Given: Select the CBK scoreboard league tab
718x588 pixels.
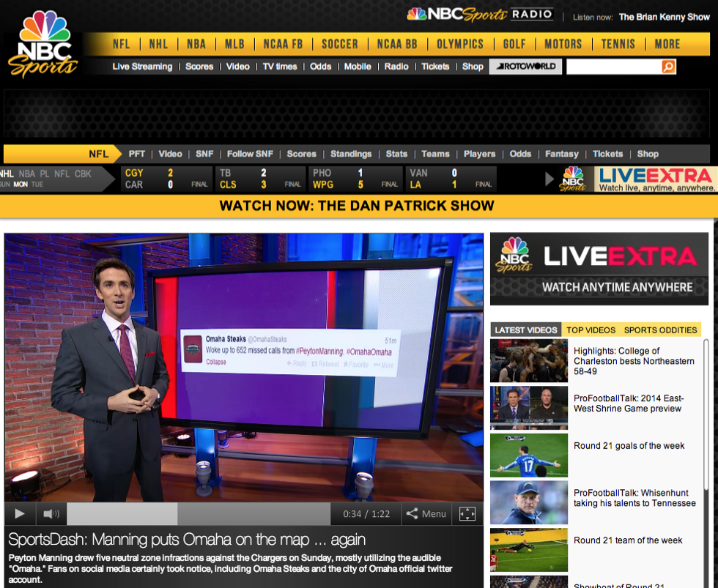Looking at the screenshot, I should click(83, 174).
